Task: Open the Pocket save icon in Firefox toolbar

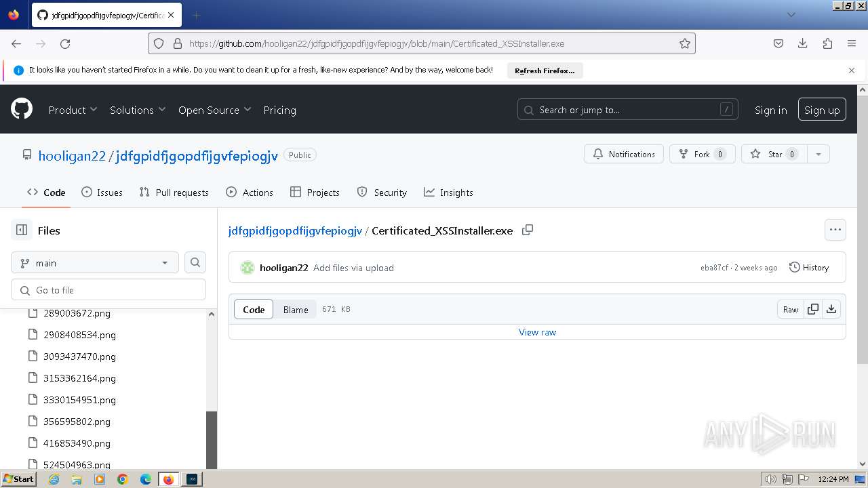Action: [778, 43]
